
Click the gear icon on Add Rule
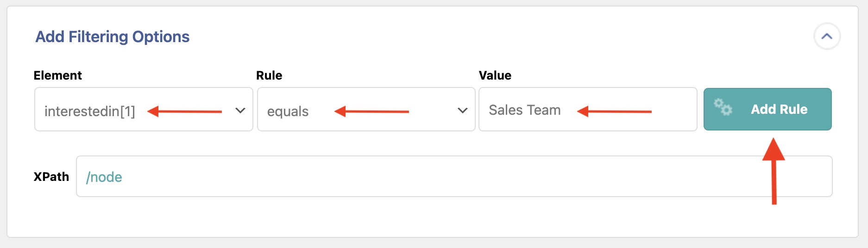pos(723,107)
